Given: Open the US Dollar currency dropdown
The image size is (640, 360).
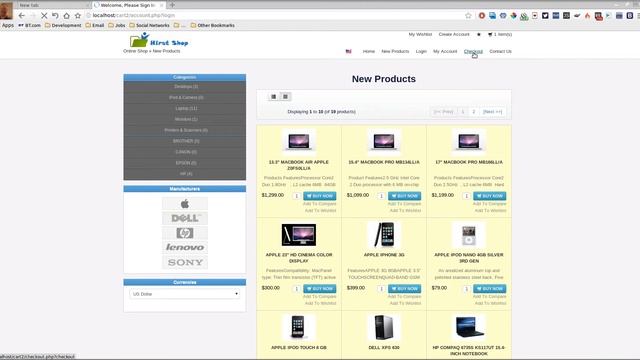Looking at the screenshot, I should 185,294.
